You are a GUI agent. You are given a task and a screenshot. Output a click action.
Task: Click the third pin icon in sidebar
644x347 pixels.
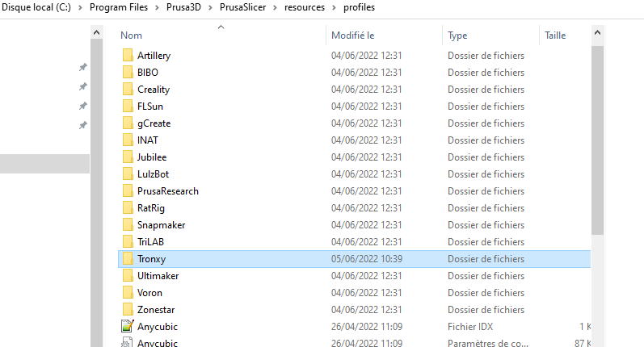83,106
